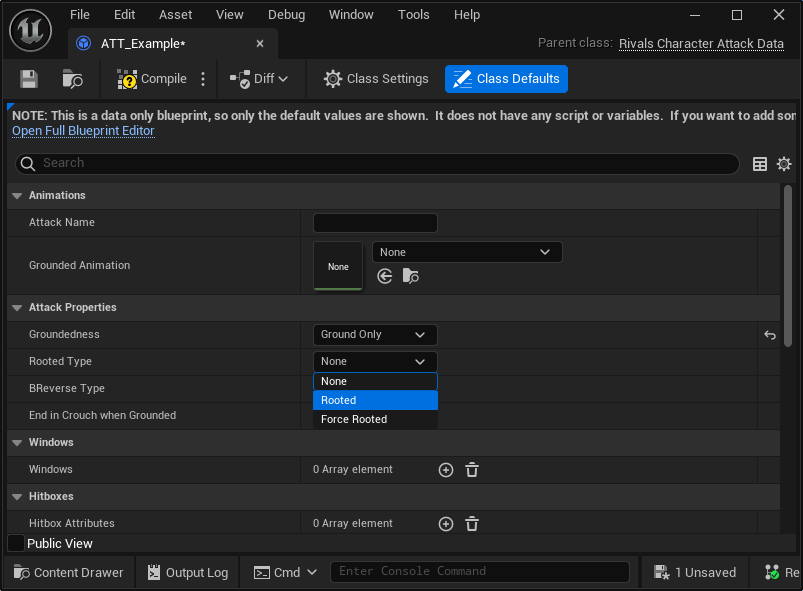
Task: Open Grounded Animation asset dropdown
Action: pos(467,252)
